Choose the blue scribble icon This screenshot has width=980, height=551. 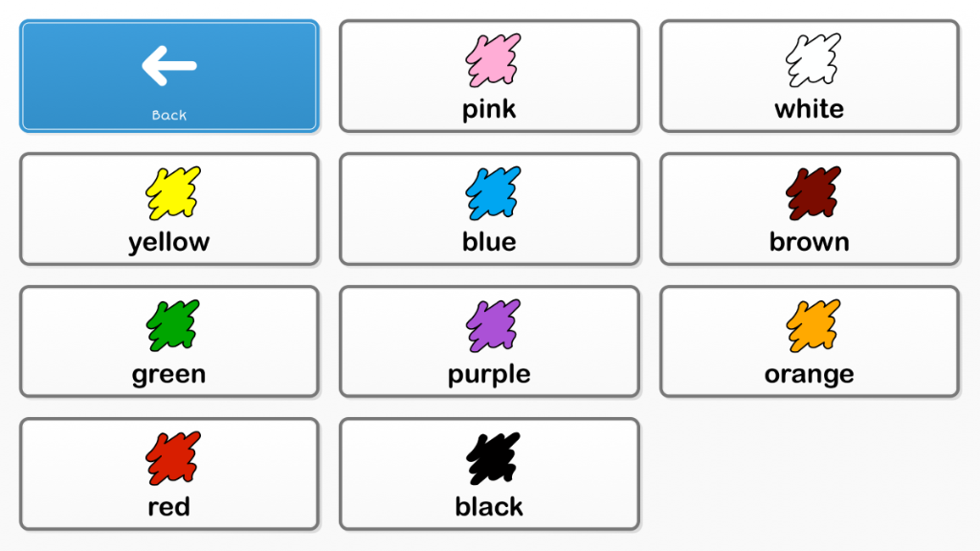[x=493, y=193]
